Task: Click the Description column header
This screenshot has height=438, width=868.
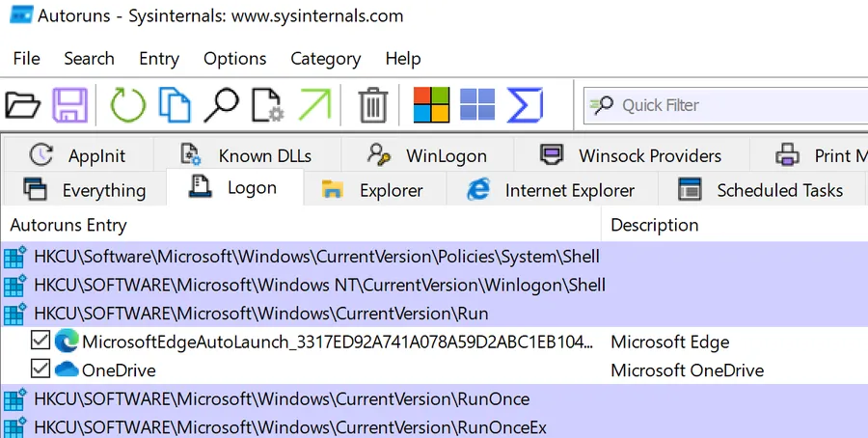Action: tap(654, 225)
